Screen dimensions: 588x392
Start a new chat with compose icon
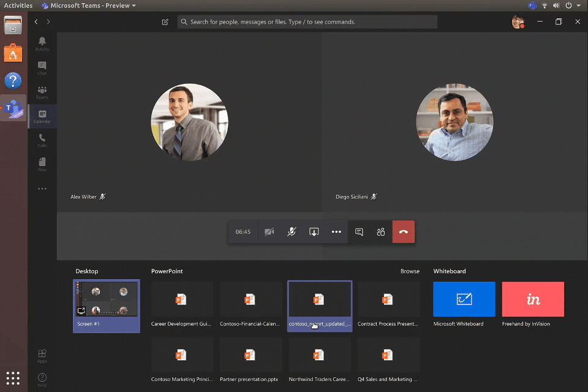coord(165,22)
